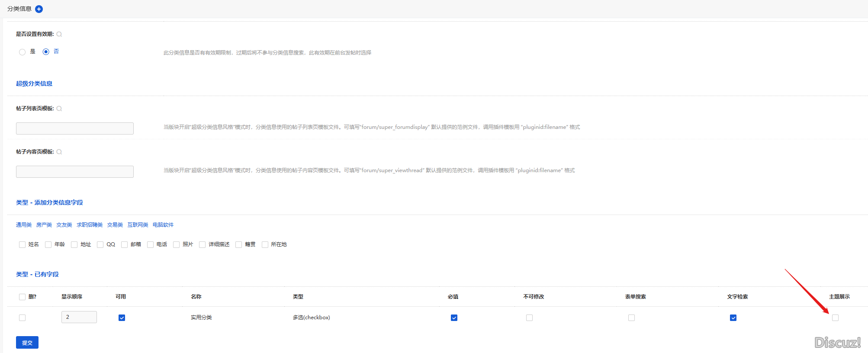This screenshot has width=868, height=353.
Task: Select the 否 radio button
Action: click(46, 52)
